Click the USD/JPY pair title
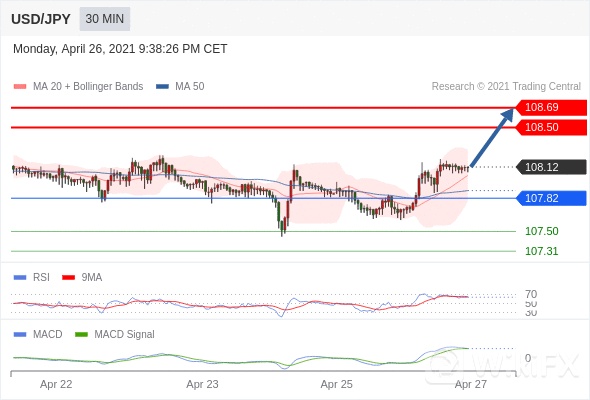590x400 pixels. point(41,19)
